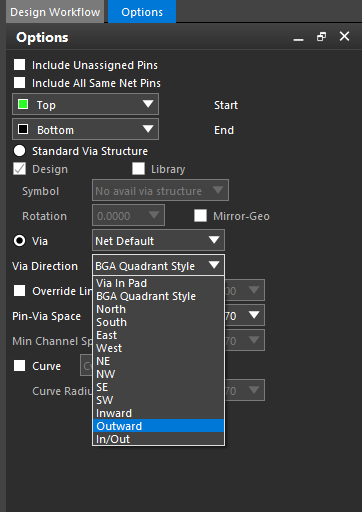The height and width of the screenshot is (512, 362).
Task: Select SE via direction
Action: coord(158,387)
